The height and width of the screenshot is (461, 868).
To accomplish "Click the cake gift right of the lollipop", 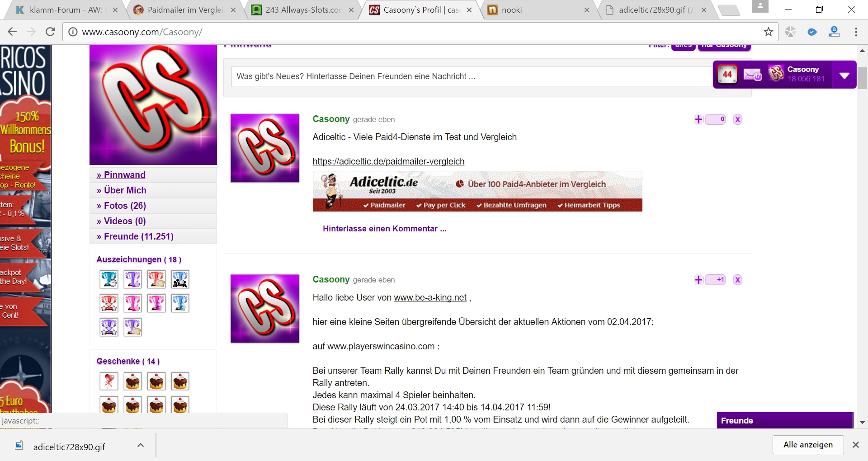I will point(132,381).
